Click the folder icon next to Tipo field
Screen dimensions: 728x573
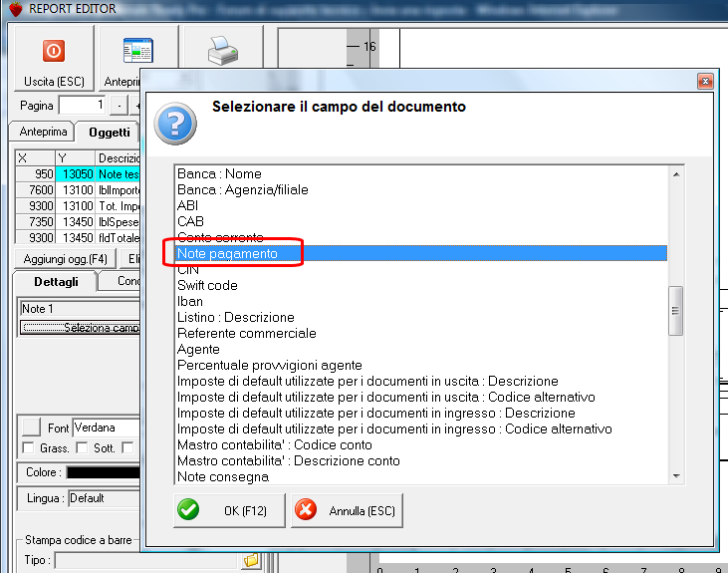pos(251,560)
